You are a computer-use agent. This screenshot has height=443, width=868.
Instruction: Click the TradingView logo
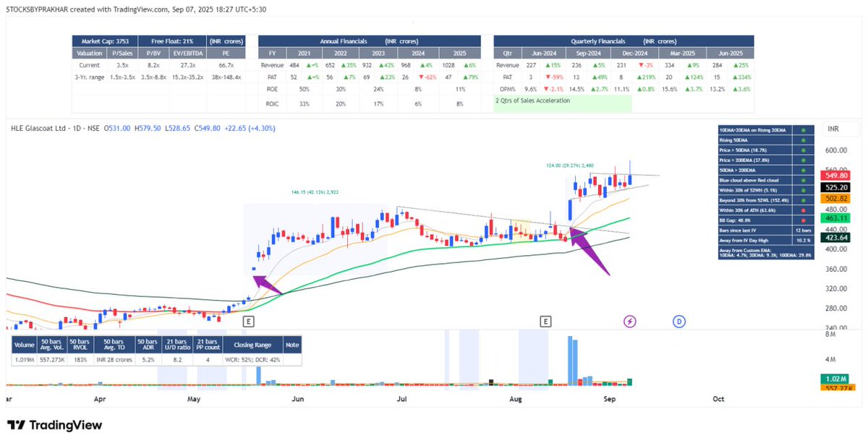(54, 425)
